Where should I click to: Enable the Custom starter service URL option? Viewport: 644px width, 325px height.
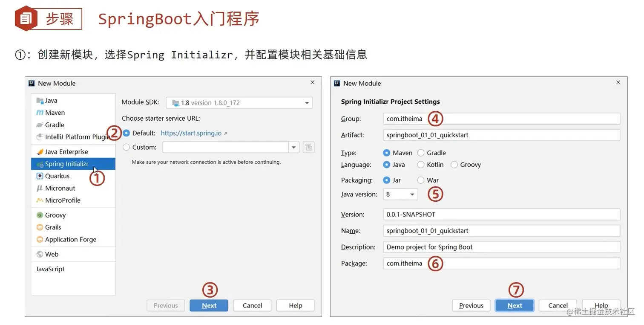126,147
